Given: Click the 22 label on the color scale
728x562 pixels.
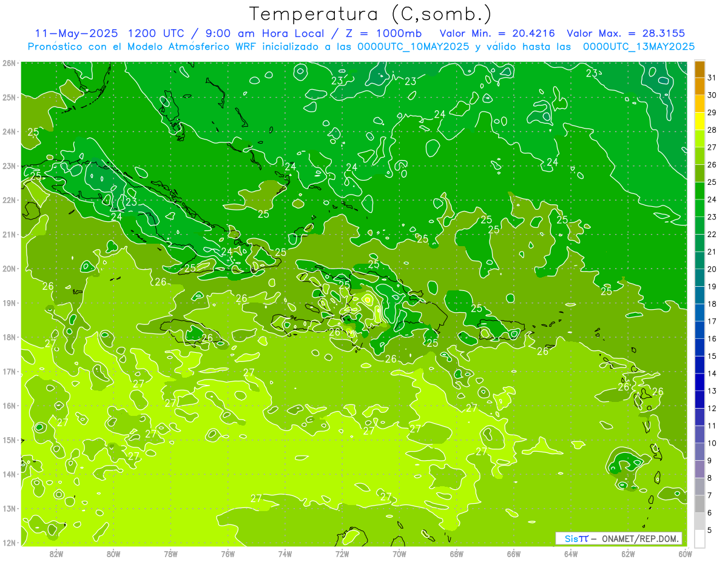Looking at the screenshot, I should coord(712,234).
